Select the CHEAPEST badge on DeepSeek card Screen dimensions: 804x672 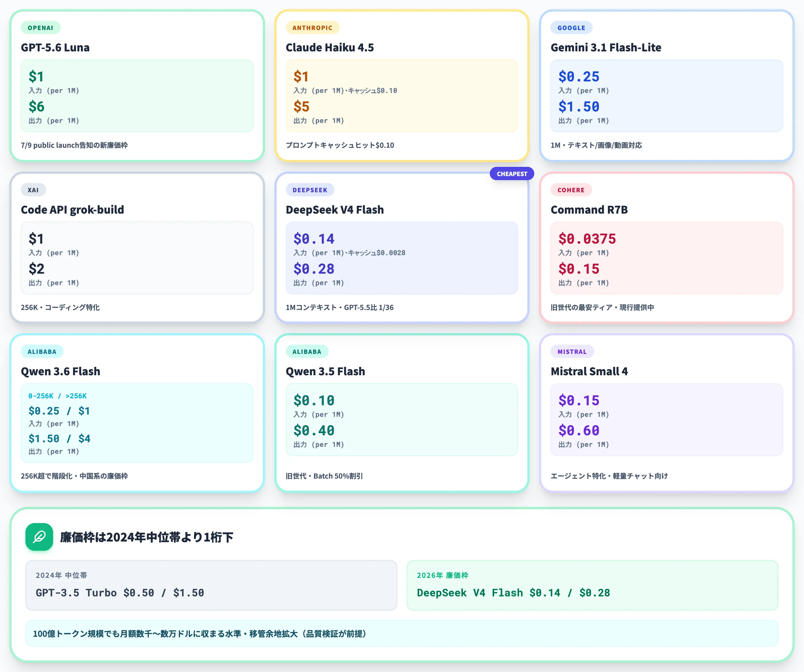[512, 174]
